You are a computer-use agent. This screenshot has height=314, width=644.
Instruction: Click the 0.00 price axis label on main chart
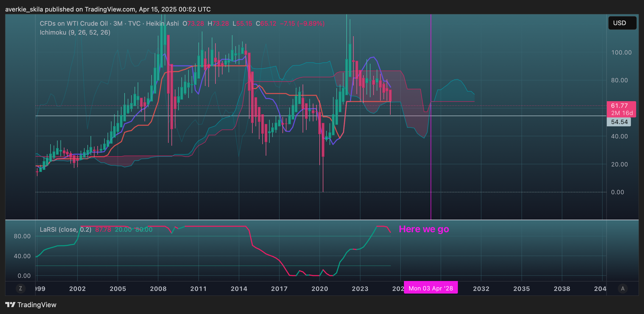click(618, 192)
